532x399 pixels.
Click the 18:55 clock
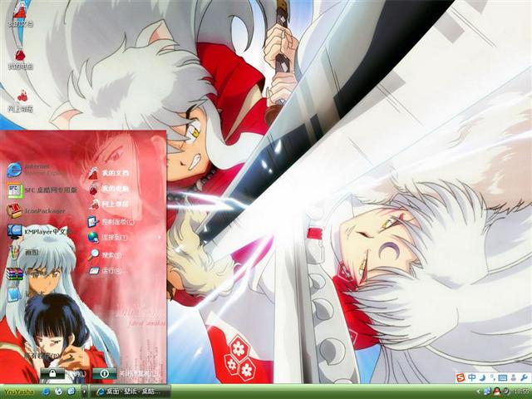point(521,392)
